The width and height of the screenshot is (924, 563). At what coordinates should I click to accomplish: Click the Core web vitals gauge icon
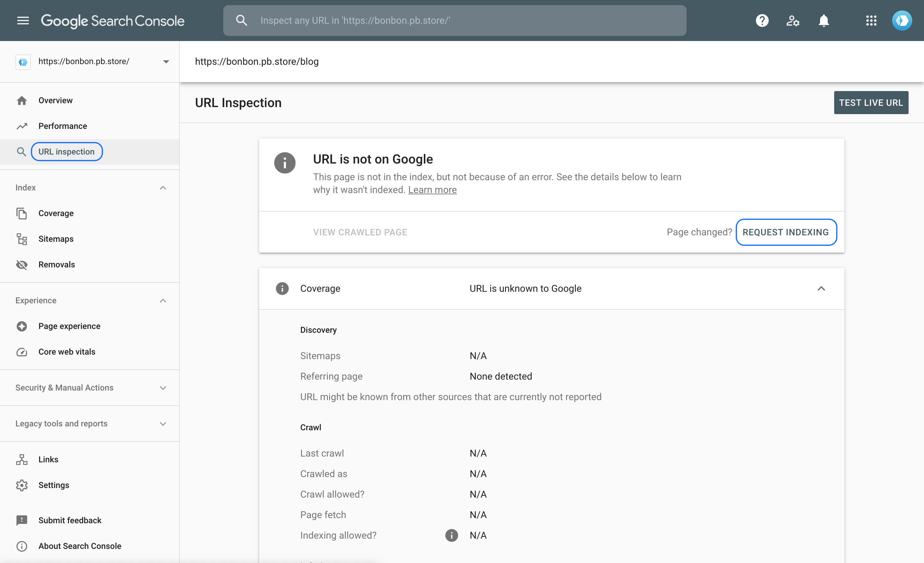click(x=22, y=352)
